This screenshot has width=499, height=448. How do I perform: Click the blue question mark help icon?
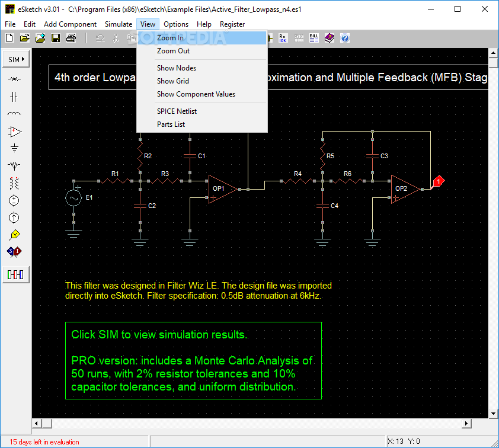pos(345,38)
